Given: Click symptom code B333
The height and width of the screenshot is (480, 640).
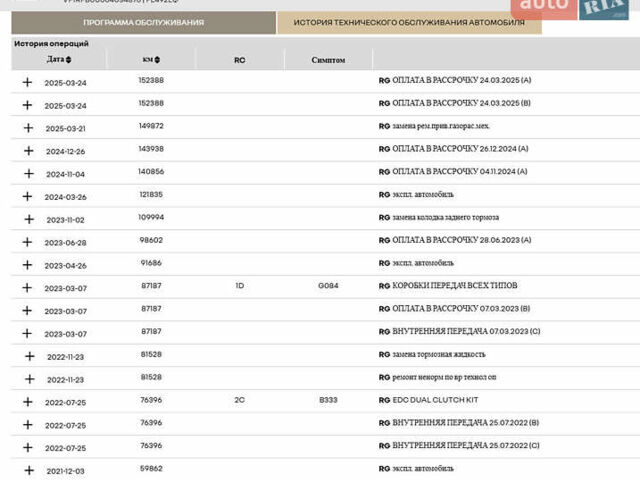Looking at the screenshot, I should [x=328, y=400].
